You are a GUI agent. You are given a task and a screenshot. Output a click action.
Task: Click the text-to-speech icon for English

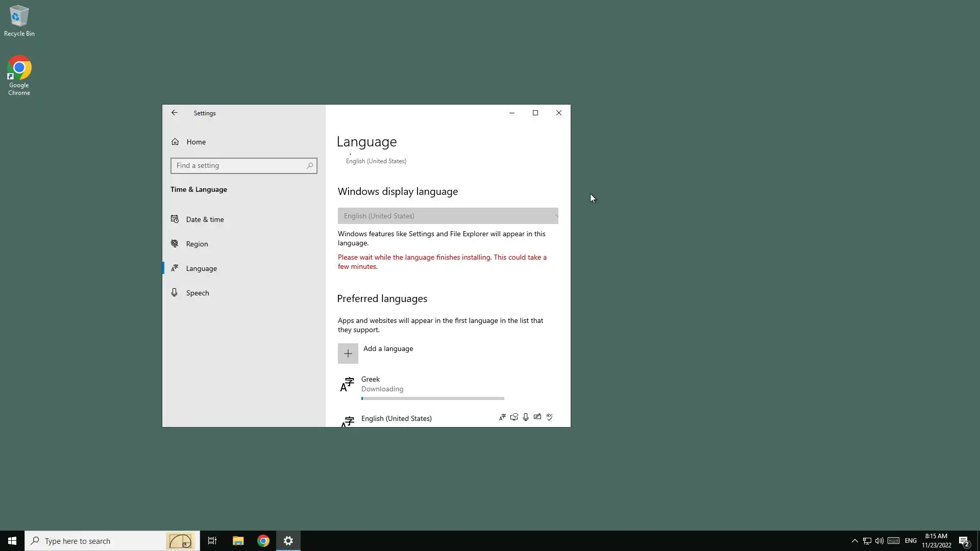point(514,417)
